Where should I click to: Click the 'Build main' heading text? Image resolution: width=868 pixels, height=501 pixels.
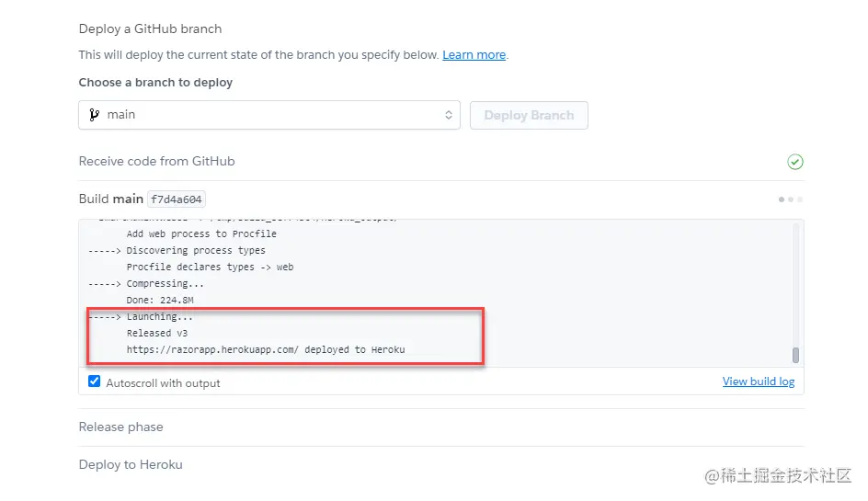coord(110,199)
